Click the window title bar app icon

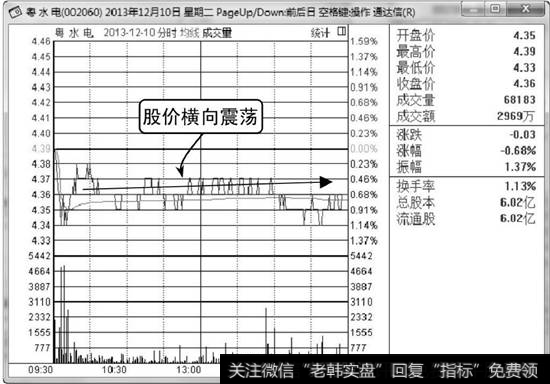click(x=15, y=13)
